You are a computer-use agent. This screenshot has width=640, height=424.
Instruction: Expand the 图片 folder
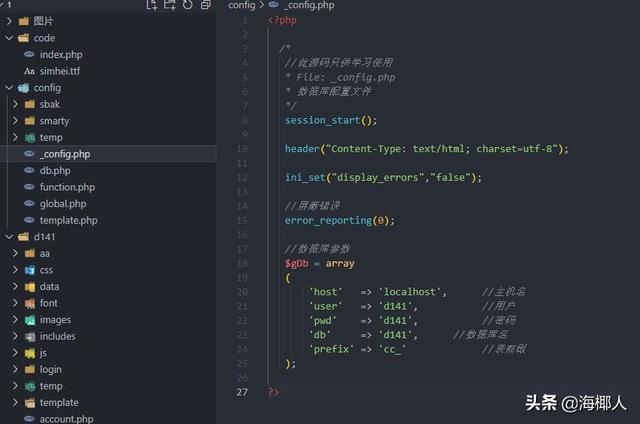10,21
